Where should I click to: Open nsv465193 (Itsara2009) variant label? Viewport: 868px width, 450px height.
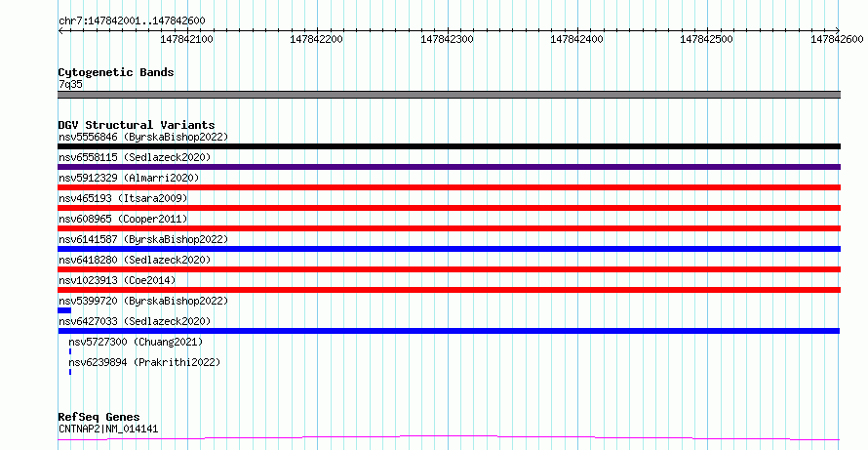[x=123, y=198]
